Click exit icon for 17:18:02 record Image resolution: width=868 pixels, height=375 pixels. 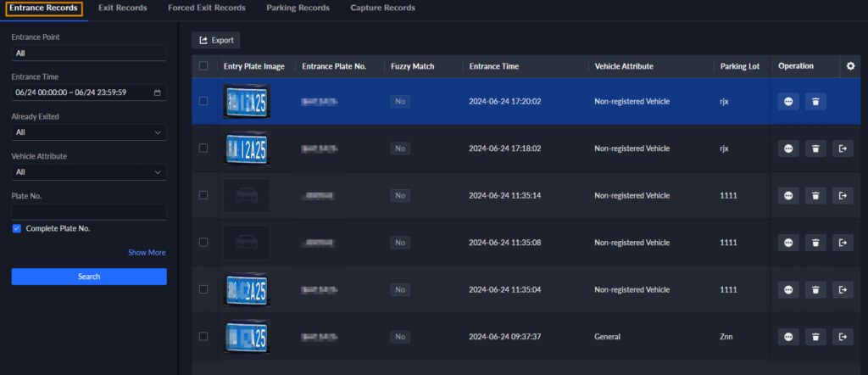842,148
